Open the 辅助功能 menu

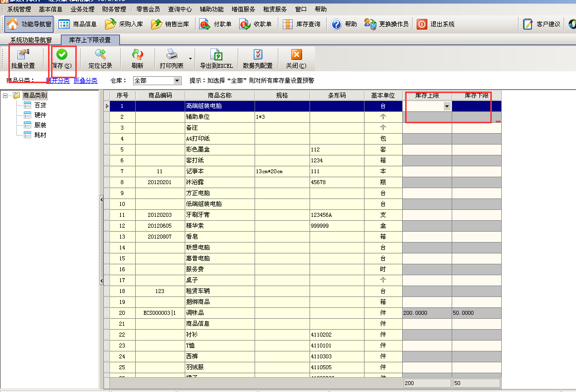pyautogui.click(x=211, y=9)
